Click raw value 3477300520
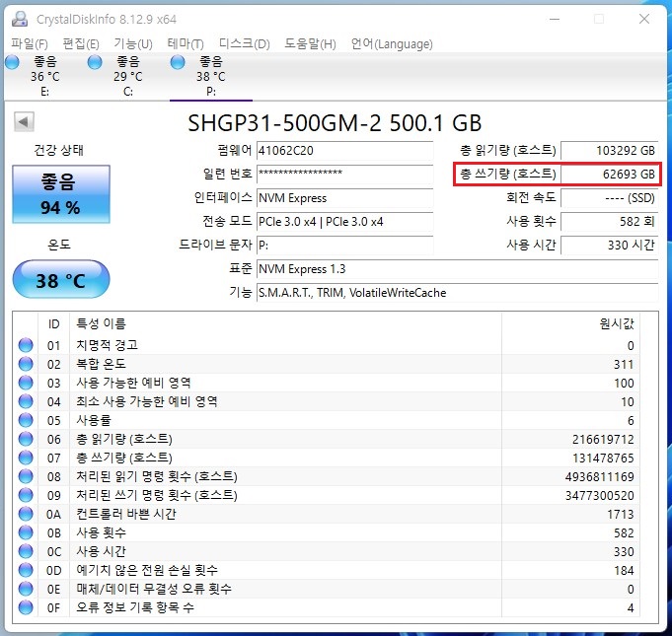672x636 pixels. click(x=600, y=496)
